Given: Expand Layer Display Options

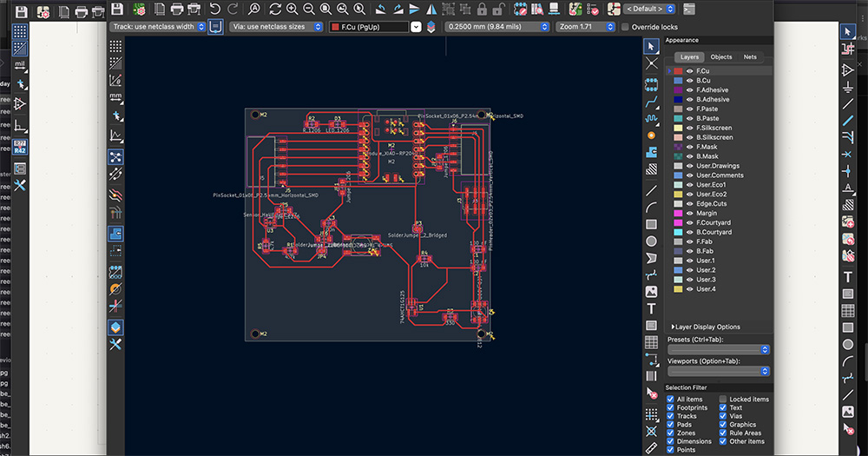Looking at the screenshot, I should pos(705,327).
